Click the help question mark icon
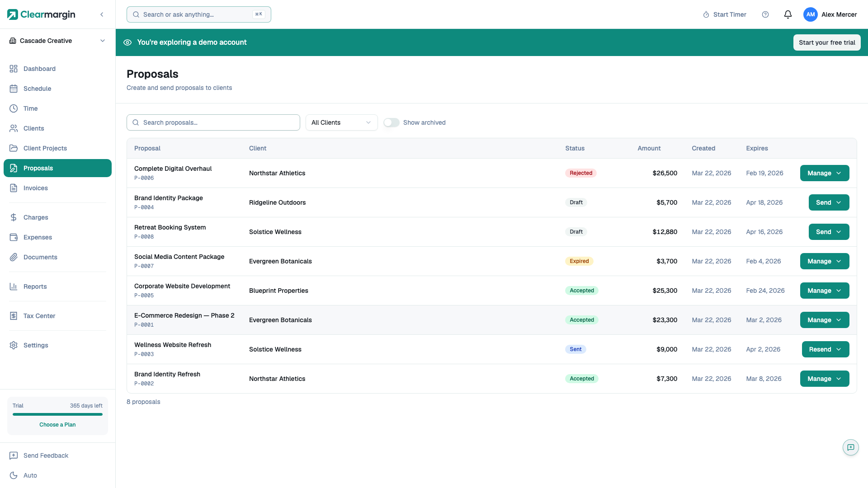 coord(765,14)
